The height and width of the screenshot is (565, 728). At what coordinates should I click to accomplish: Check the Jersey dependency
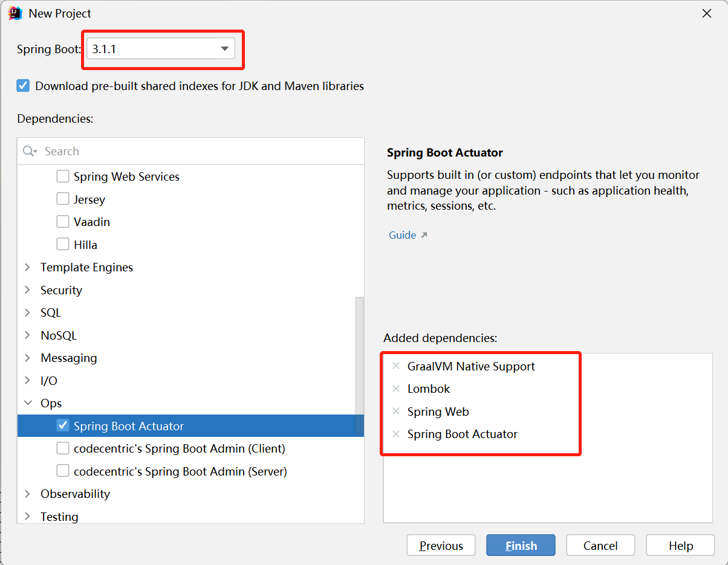63,199
